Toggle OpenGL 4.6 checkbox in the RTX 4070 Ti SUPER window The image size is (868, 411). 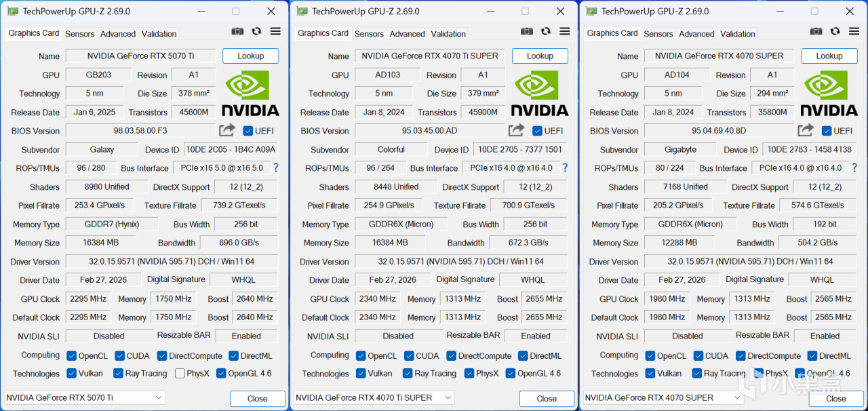click(510, 373)
